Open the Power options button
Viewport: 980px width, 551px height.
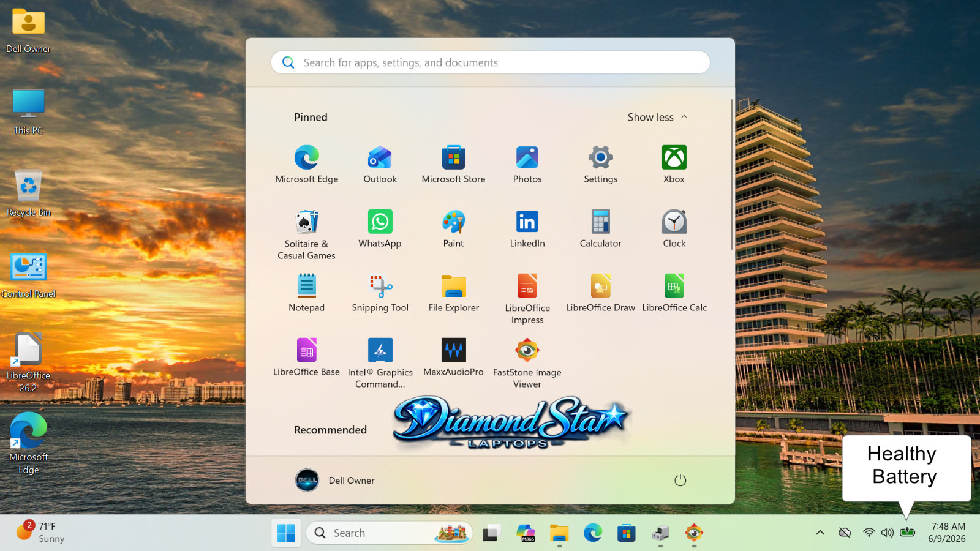point(680,481)
